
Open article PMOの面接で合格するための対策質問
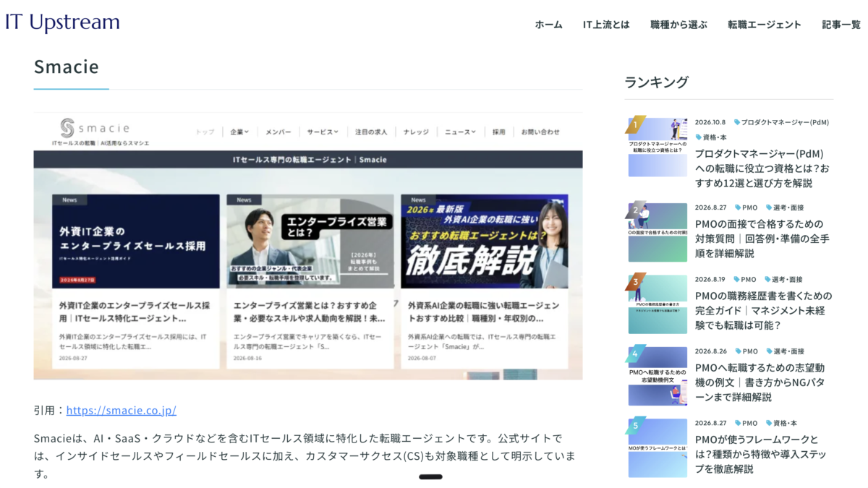pos(762,239)
